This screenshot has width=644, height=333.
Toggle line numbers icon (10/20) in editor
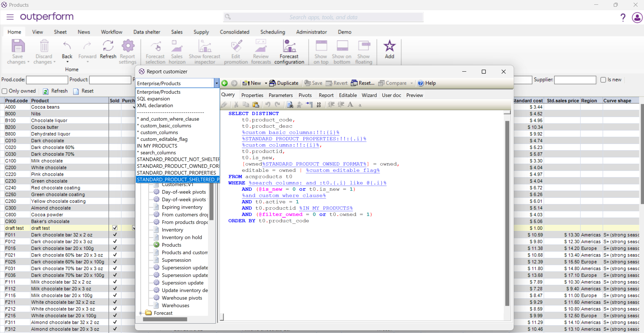tap(319, 105)
